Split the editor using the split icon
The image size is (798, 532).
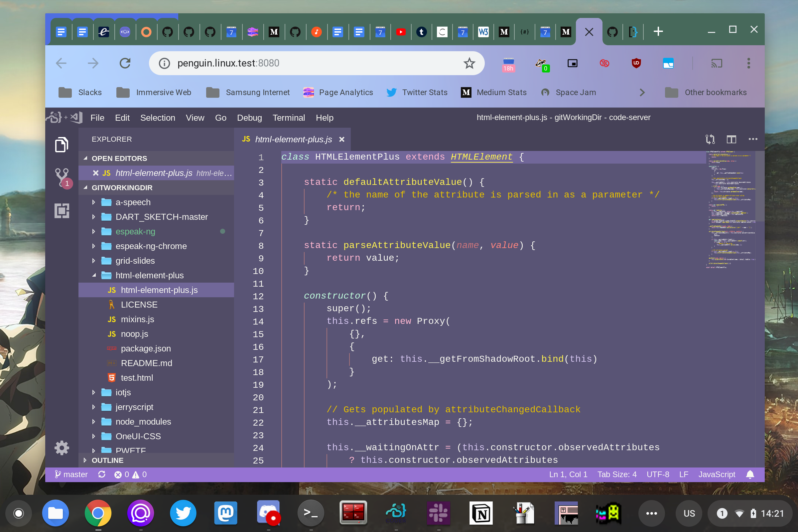point(731,139)
